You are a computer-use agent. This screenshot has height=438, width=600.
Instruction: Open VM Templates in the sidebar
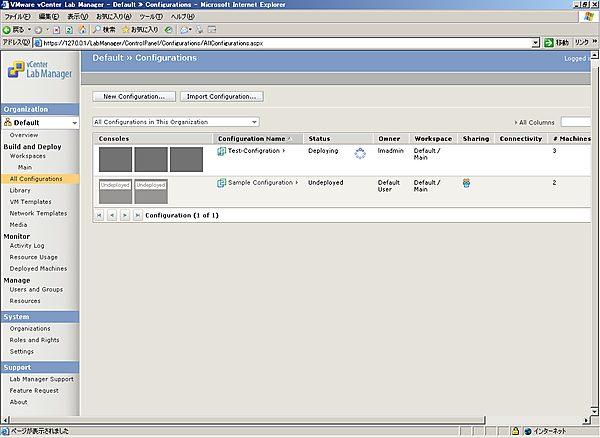pyautogui.click(x=30, y=201)
